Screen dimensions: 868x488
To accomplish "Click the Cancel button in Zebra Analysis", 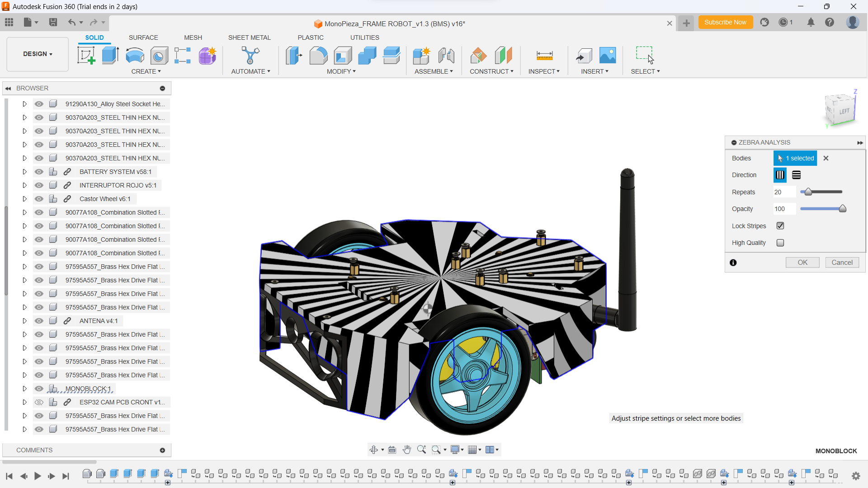I will coord(842,262).
